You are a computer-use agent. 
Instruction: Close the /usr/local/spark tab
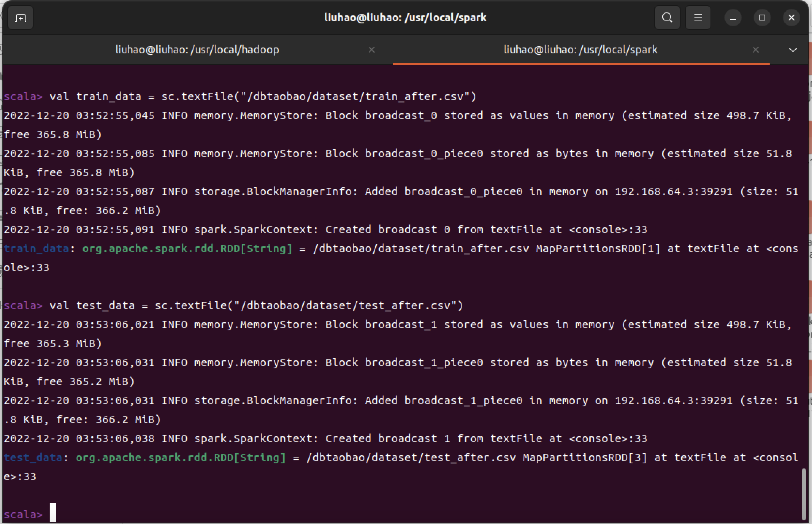point(755,50)
